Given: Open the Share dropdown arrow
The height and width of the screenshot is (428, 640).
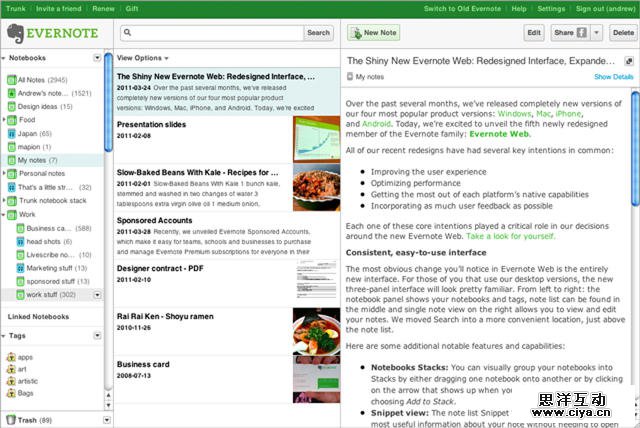Looking at the screenshot, I should point(597,33).
